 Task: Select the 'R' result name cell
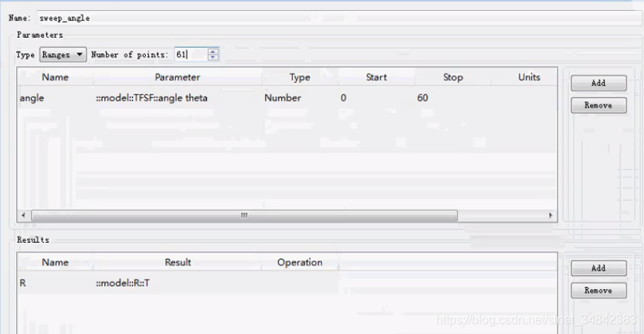tap(55, 283)
